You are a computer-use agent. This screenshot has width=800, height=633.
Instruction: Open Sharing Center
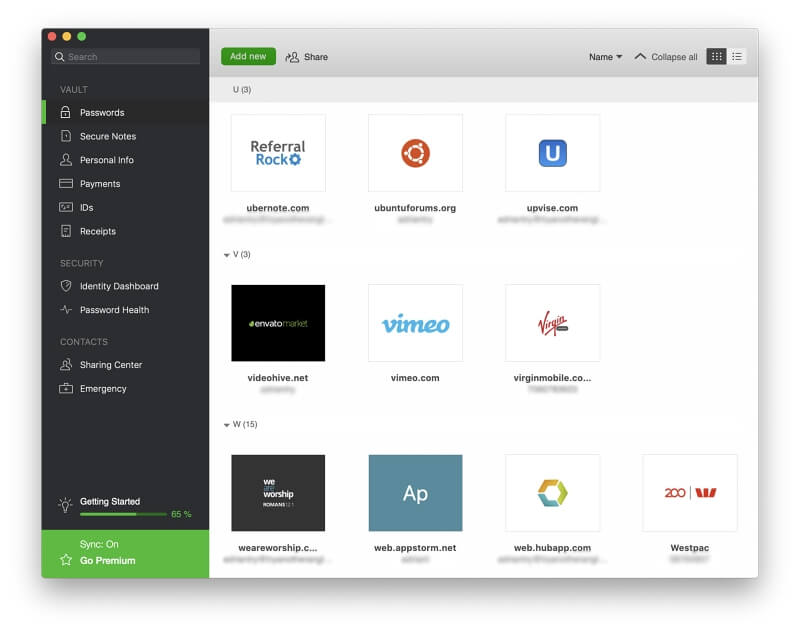pyautogui.click(x=125, y=365)
